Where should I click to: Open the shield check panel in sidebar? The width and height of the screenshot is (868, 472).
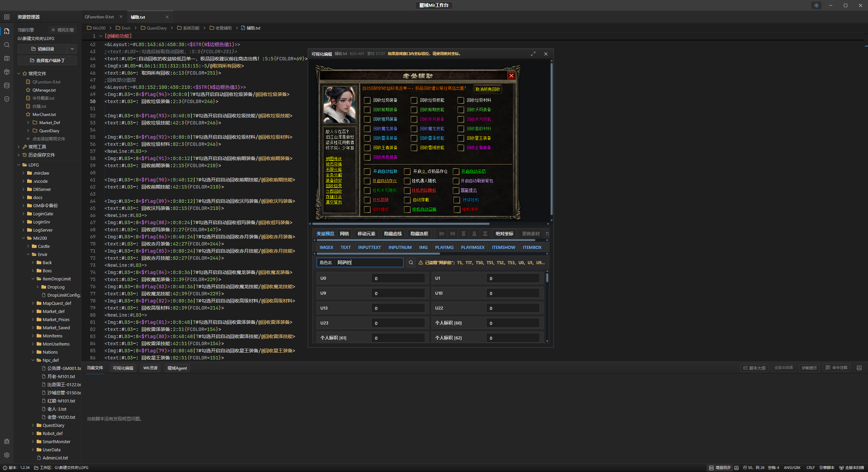coord(6,99)
